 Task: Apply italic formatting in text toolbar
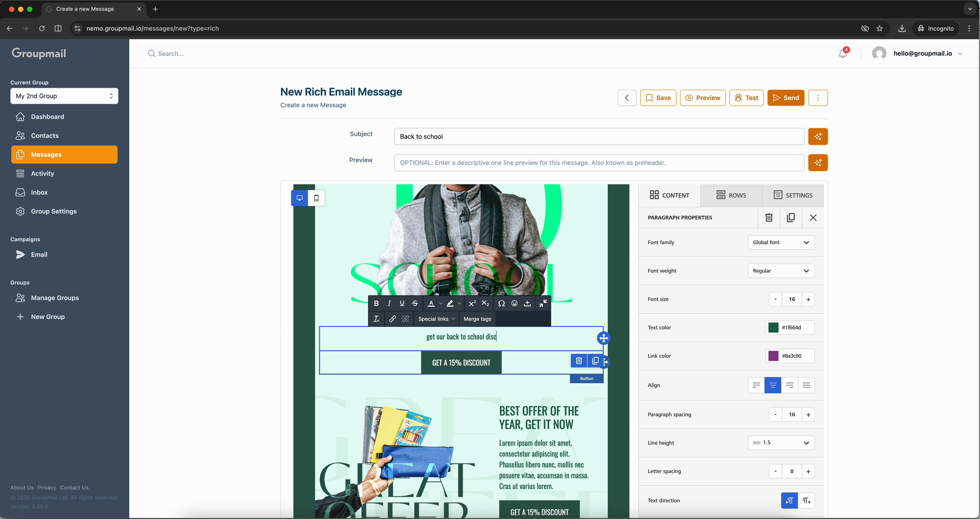coord(389,303)
